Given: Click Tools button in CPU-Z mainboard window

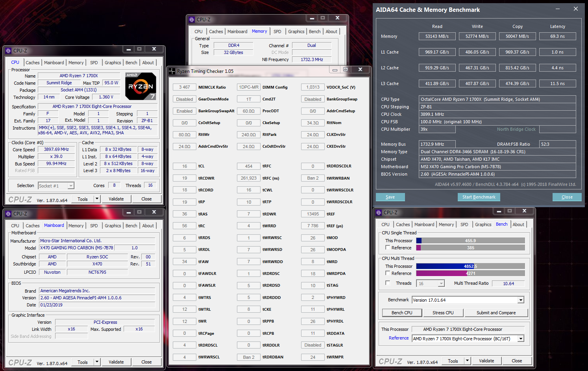Looking at the screenshot, I should 83,362.
